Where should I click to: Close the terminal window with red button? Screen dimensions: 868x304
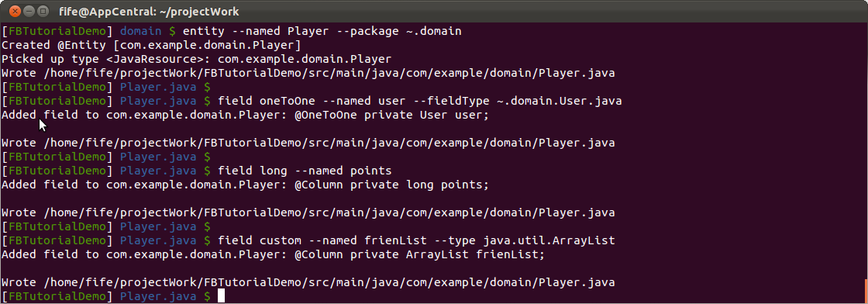point(15,11)
